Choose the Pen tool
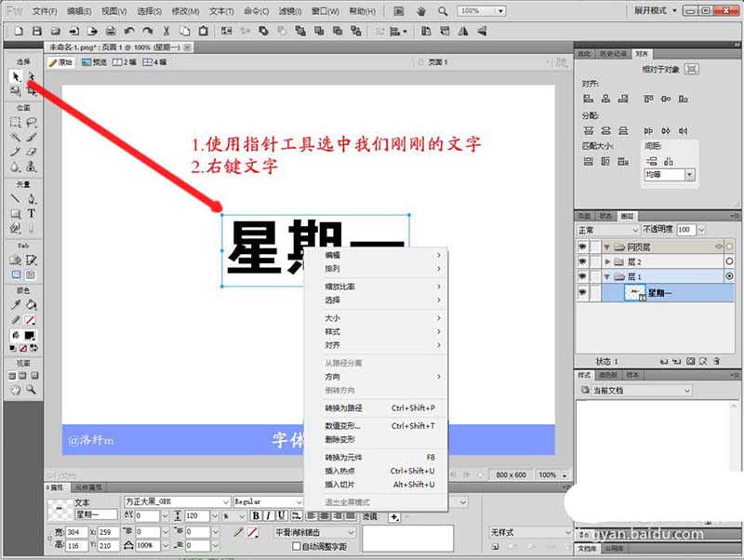Viewport: 744px width, 560px height. coord(32,198)
